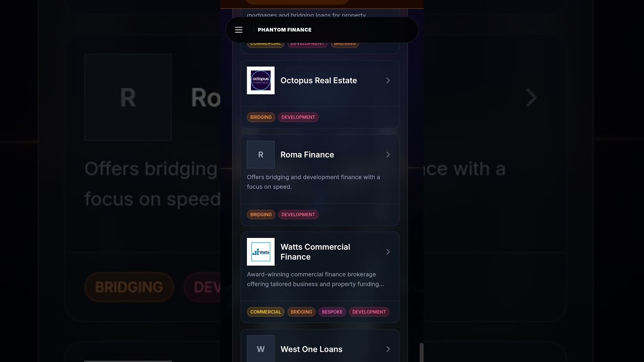This screenshot has height=362, width=644.
Task: Expand the Watts Commercial Finance chevron
Action: point(388,252)
